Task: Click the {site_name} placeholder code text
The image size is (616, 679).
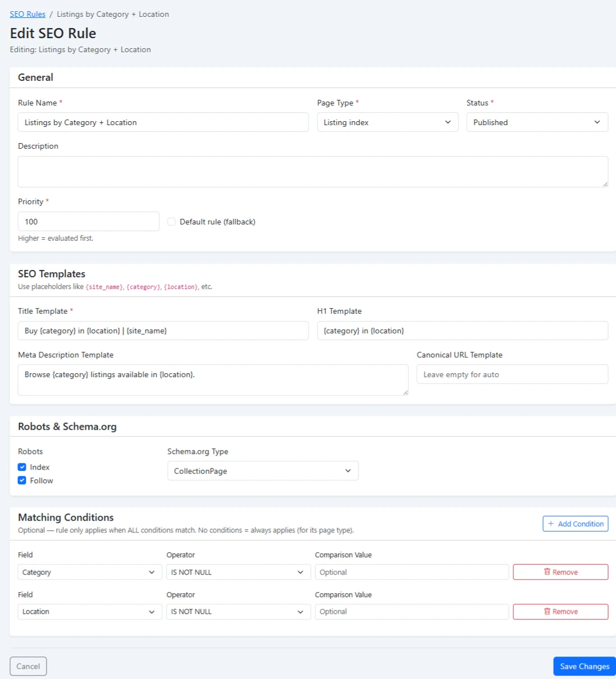Action: tap(104, 287)
